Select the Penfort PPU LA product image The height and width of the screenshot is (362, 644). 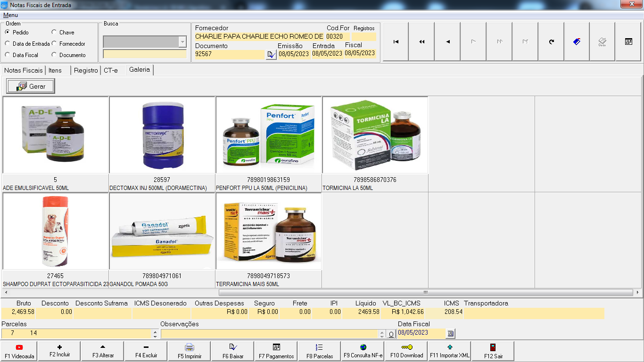point(269,135)
